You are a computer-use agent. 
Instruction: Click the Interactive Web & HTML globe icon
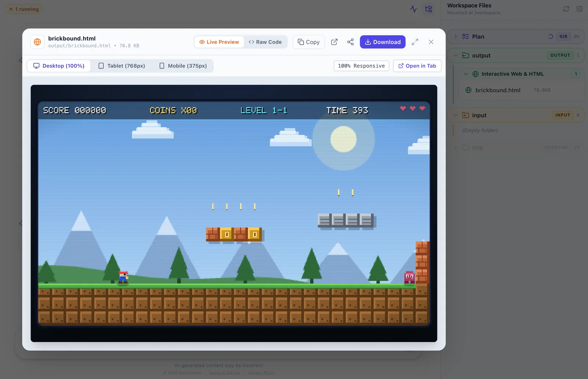[475, 74]
